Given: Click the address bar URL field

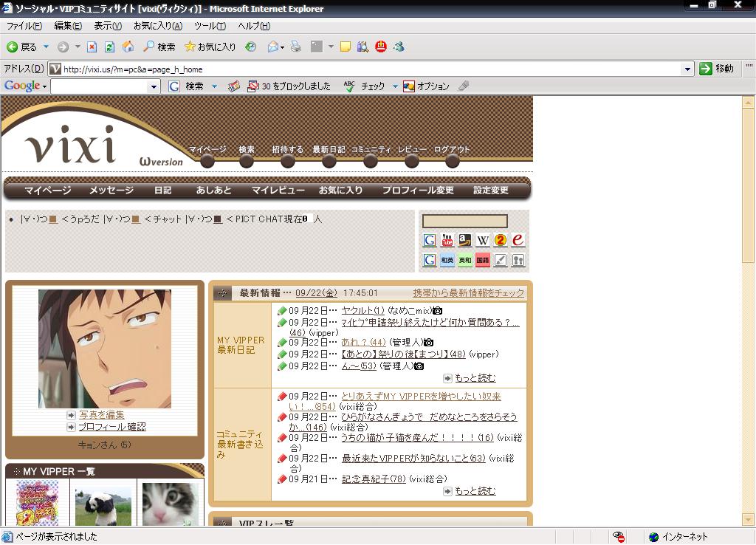Looking at the screenshot, I should (x=371, y=69).
